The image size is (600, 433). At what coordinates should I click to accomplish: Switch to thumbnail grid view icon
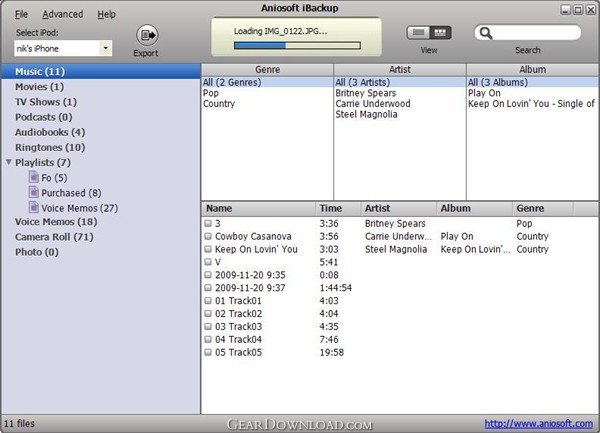click(440, 33)
